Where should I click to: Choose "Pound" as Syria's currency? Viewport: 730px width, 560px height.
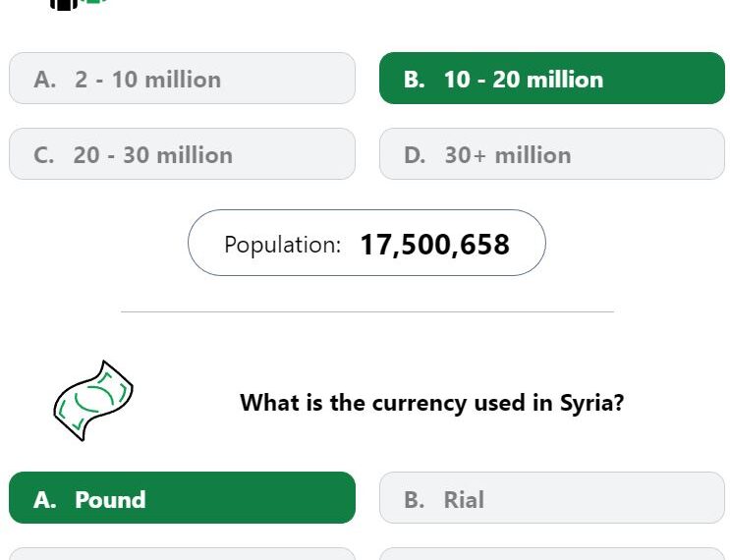[182, 498]
